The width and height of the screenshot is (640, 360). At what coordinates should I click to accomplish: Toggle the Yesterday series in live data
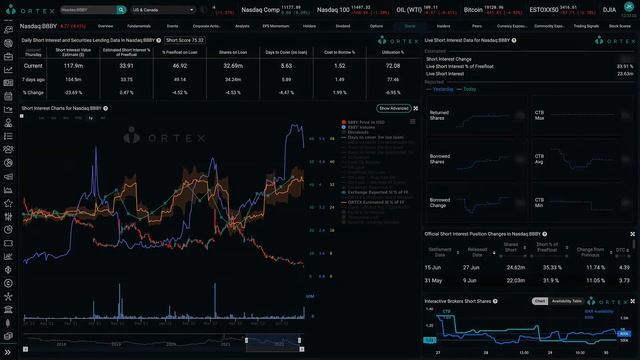point(440,89)
